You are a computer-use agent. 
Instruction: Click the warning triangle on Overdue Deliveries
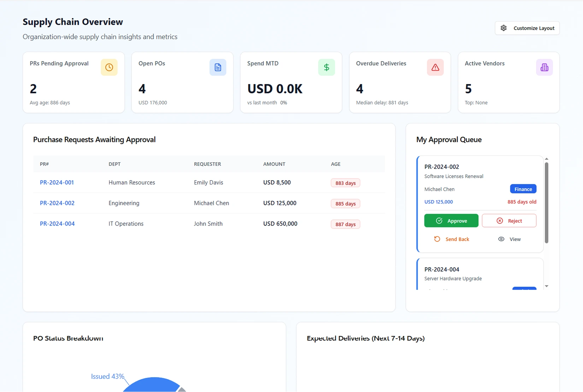(435, 67)
